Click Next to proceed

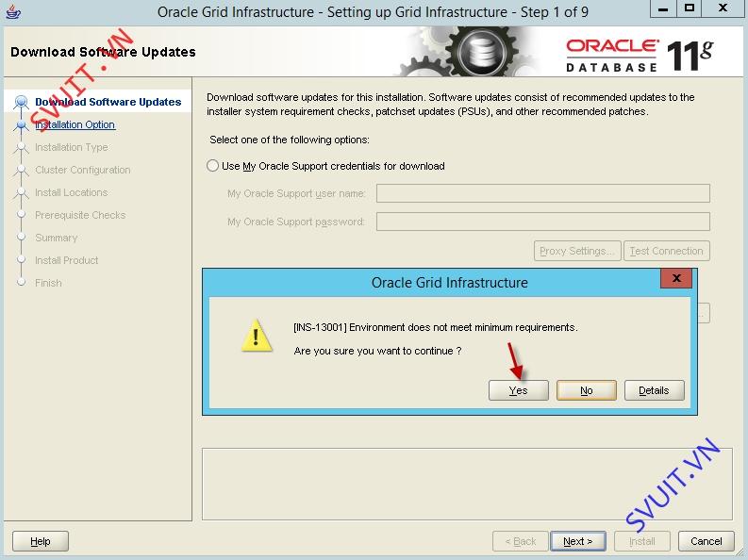pos(577,541)
